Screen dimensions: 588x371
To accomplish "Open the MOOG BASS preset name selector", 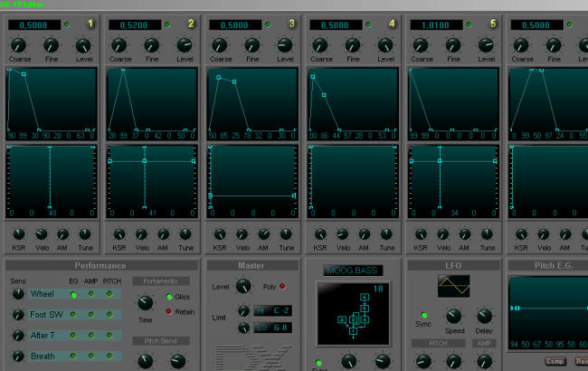I will 352,271.
